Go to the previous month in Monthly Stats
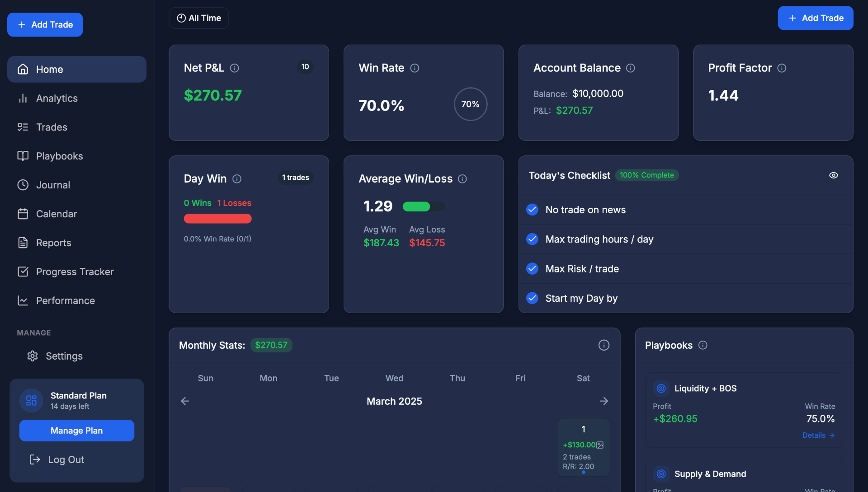 click(x=184, y=401)
